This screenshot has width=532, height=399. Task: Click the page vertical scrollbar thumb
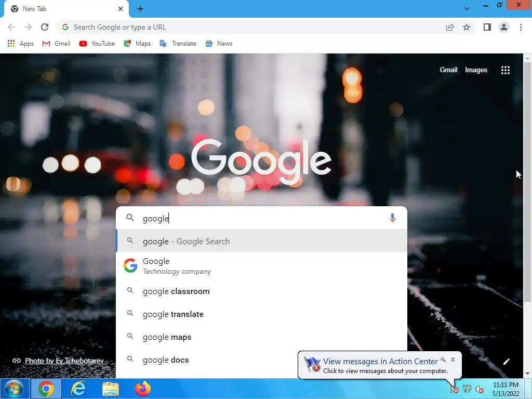(527, 181)
